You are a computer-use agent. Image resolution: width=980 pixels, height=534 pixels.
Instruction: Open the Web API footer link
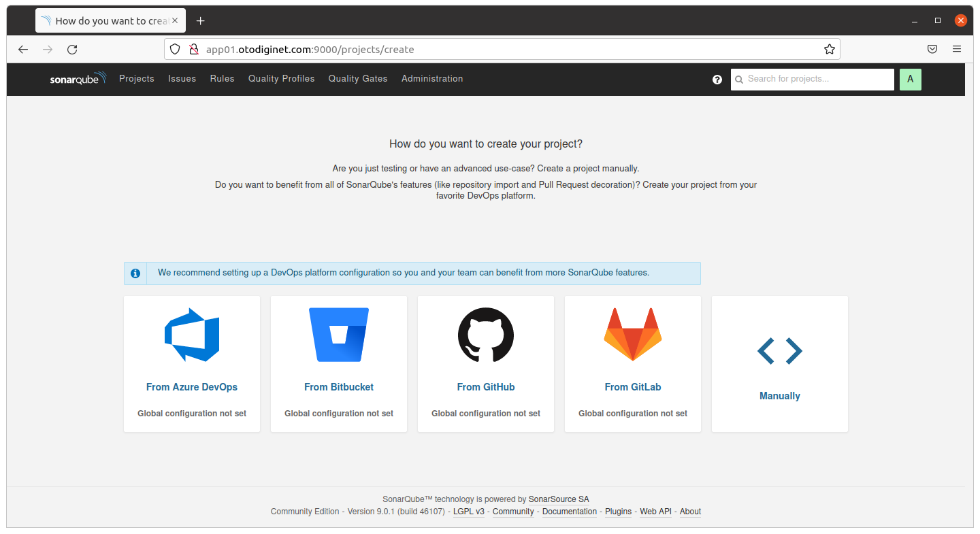(x=655, y=512)
